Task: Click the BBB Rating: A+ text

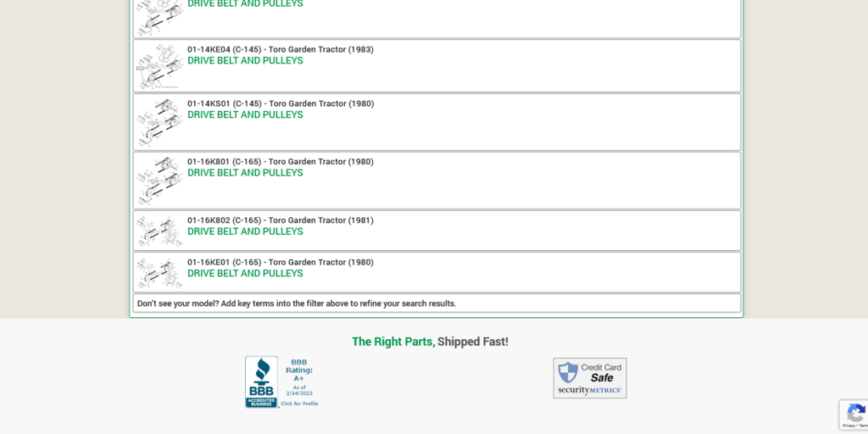Action: pyautogui.click(x=299, y=370)
